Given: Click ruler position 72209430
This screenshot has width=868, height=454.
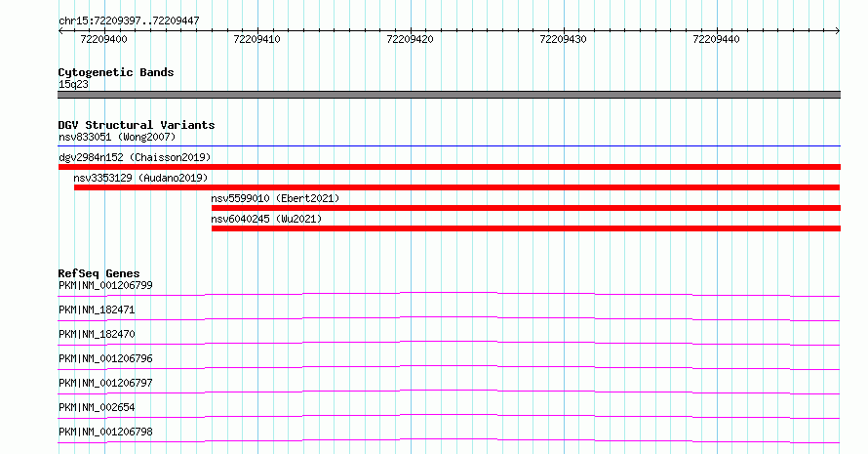Looking at the screenshot, I should [x=563, y=39].
